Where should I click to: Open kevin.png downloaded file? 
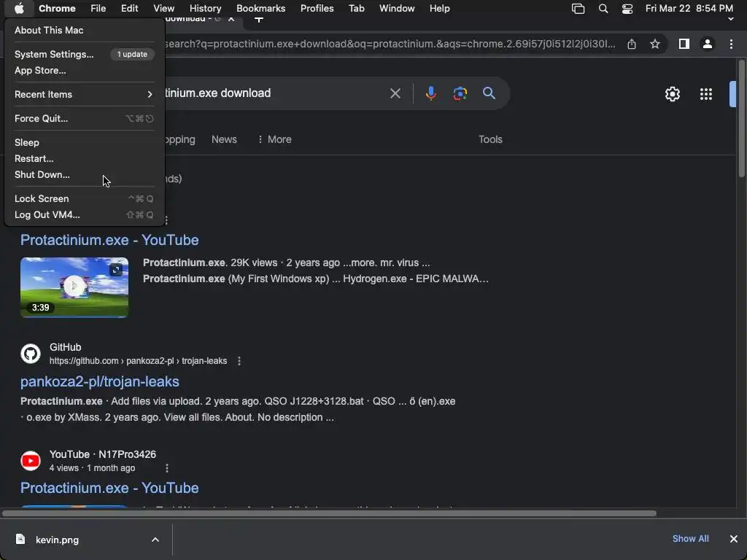pyautogui.click(x=57, y=540)
